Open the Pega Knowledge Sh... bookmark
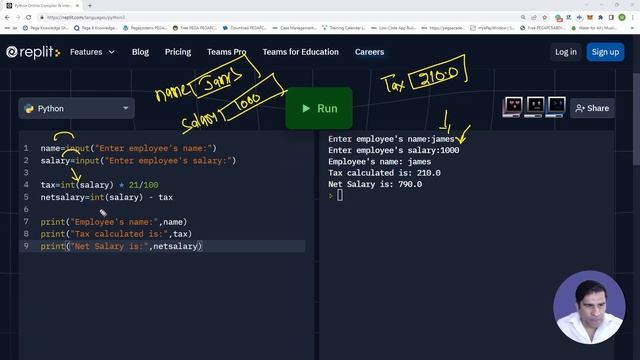 tap(46, 28)
